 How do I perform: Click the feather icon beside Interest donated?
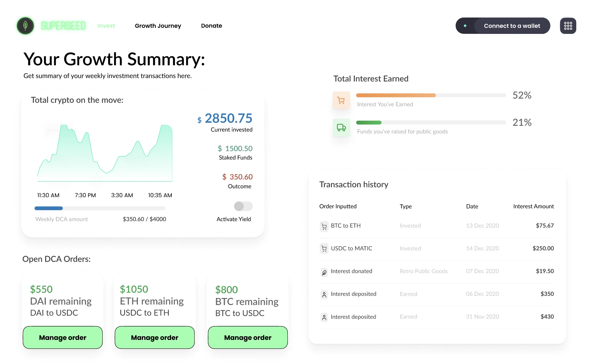click(324, 272)
